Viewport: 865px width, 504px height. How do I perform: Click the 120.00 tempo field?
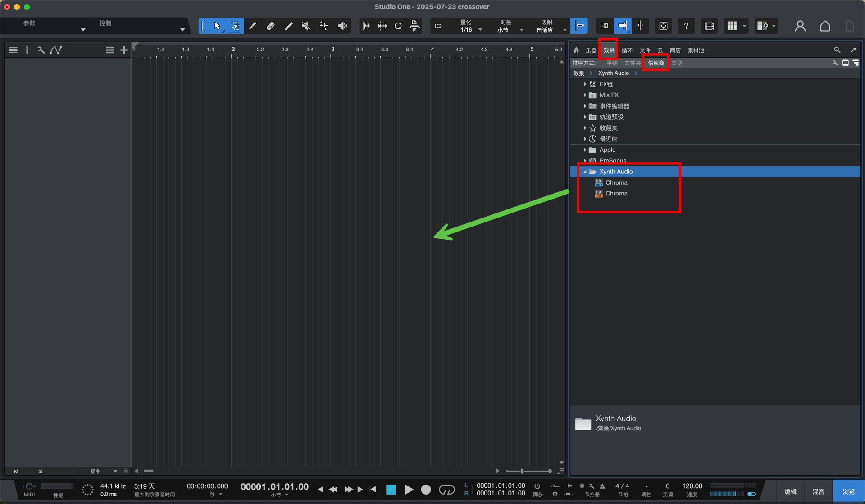click(692, 486)
